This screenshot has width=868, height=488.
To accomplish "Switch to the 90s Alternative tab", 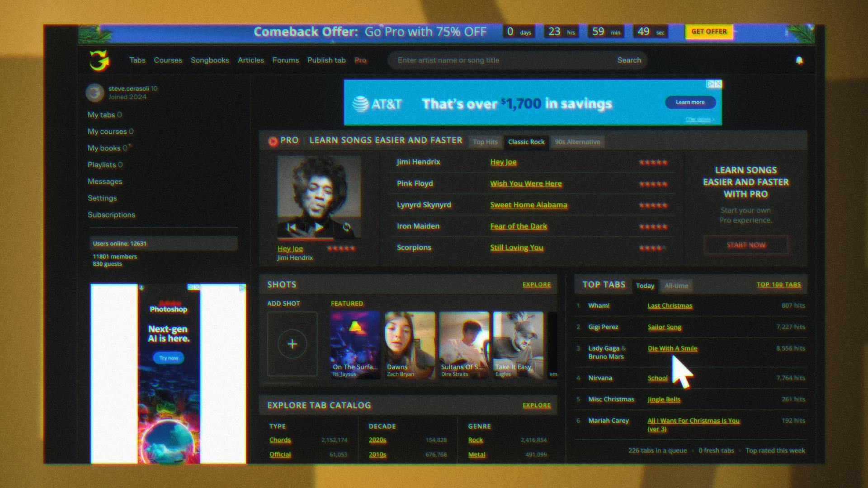I will [577, 142].
